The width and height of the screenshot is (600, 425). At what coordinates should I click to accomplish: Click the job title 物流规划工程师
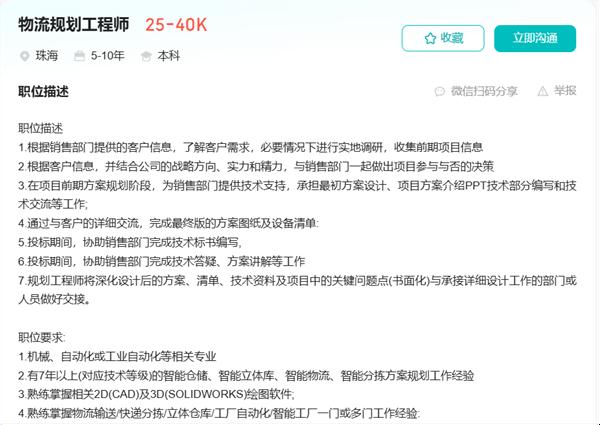73,25
